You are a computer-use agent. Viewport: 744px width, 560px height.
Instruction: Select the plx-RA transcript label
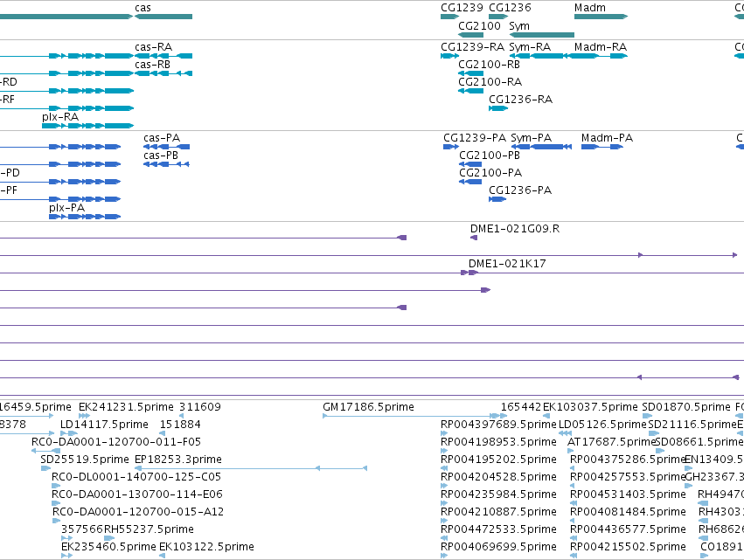coord(60,117)
